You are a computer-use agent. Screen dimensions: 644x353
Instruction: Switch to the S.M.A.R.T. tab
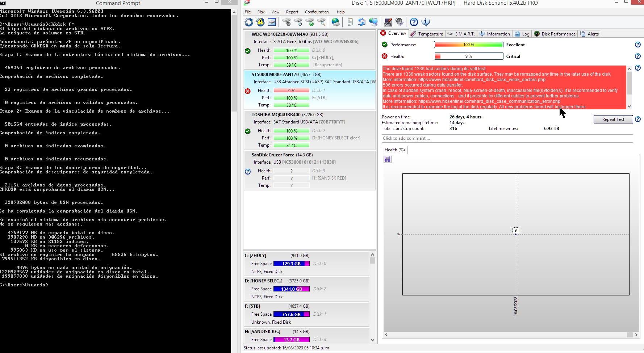point(461,34)
